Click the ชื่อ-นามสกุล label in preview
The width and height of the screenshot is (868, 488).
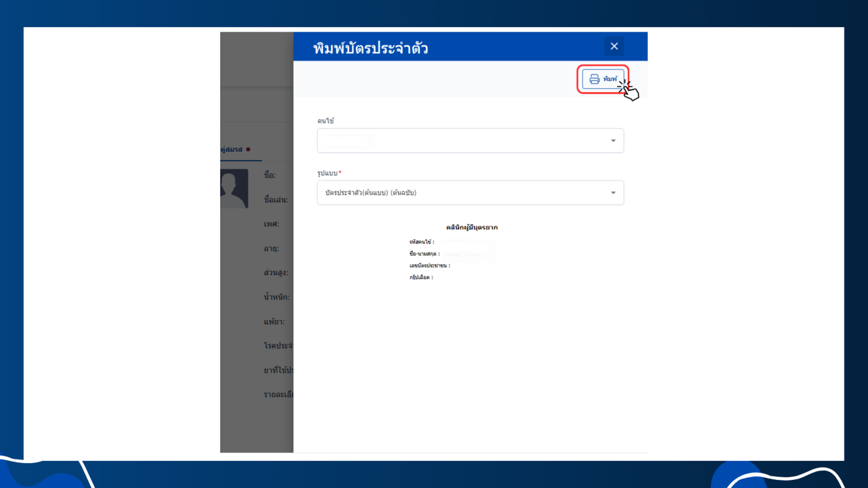pos(424,254)
